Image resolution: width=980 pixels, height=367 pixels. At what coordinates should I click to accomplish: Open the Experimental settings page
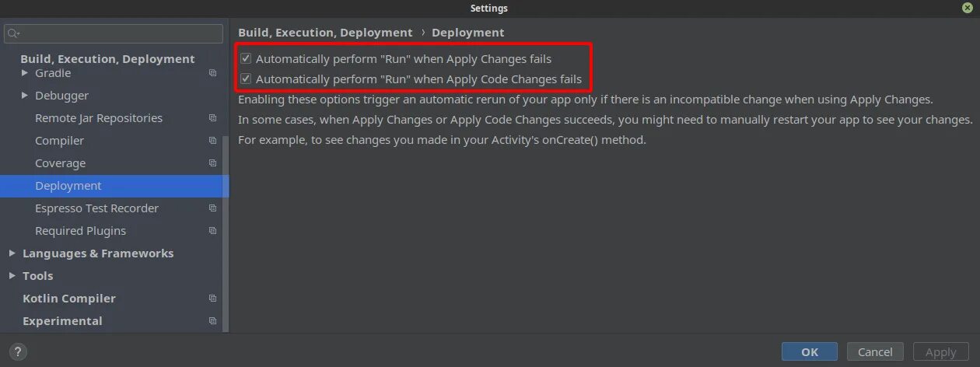(x=62, y=321)
